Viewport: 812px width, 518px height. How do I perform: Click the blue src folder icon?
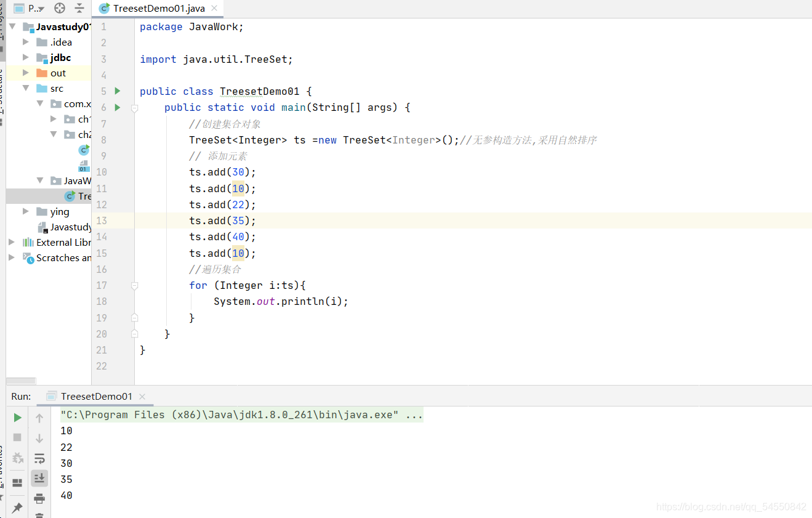[42, 89]
